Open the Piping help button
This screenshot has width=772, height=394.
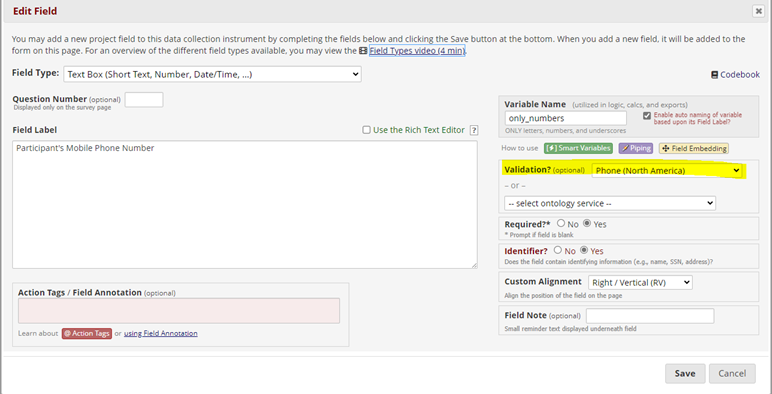click(x=636, y=148)
